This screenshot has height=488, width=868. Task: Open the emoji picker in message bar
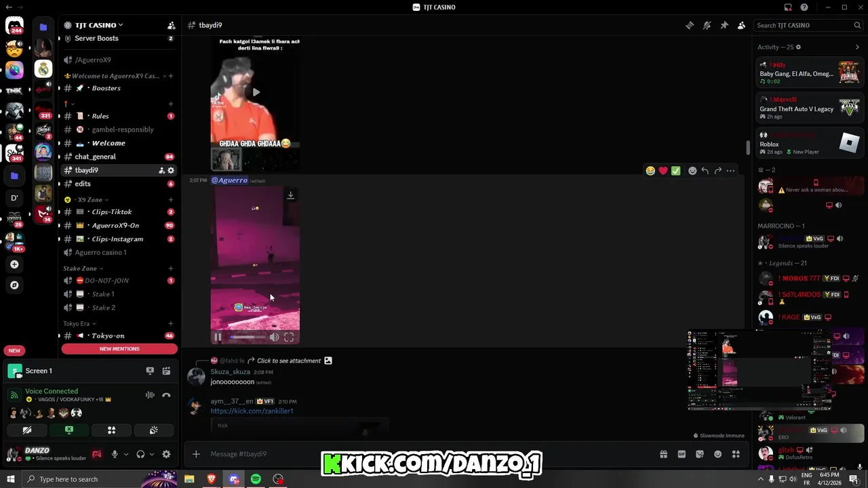pos(717,454)
